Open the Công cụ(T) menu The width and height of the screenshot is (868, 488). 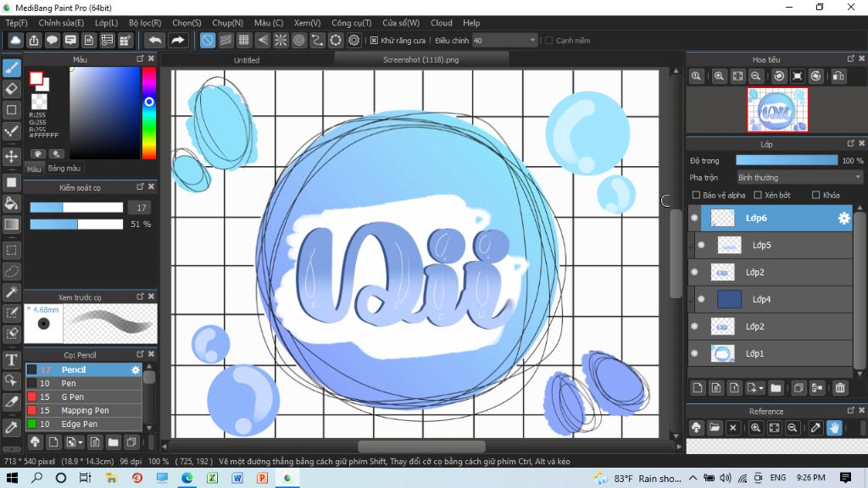(x=352, y=23)
